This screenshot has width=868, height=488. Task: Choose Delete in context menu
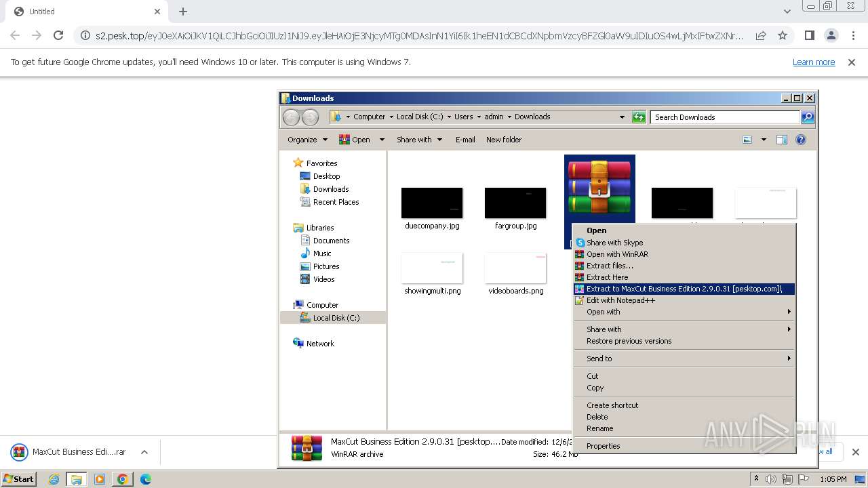(x=684, y=417)
